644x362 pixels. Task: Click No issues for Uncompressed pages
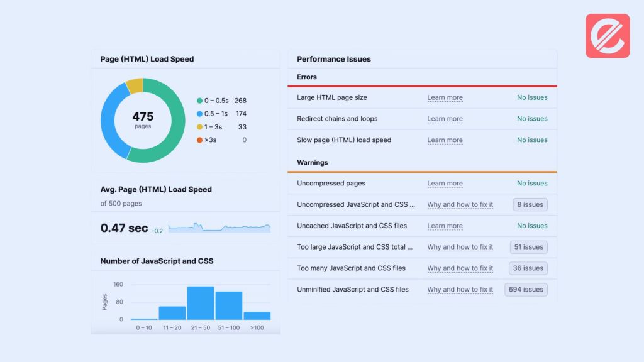[532, 183]
